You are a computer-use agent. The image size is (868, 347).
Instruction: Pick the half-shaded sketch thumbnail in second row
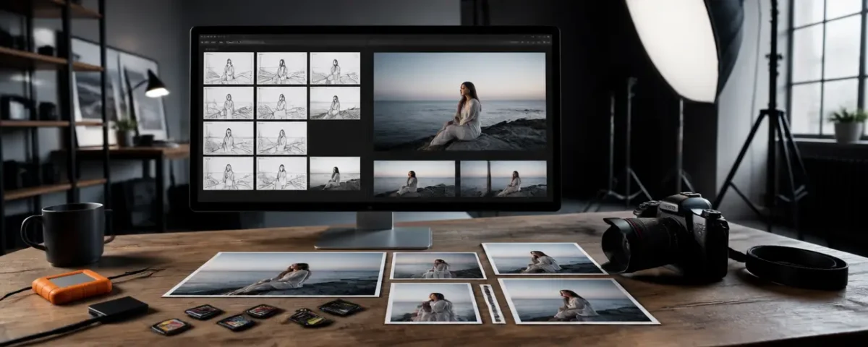pyautogui.click(x=335, y=103)
